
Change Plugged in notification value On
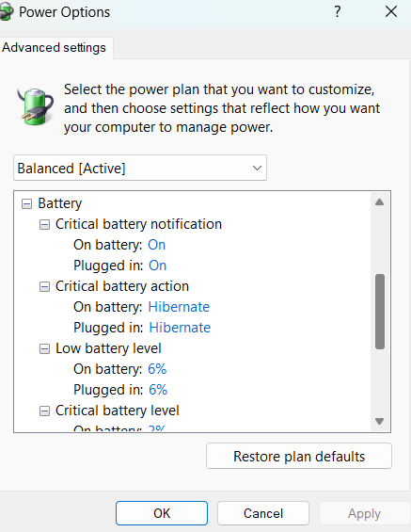point(158,266)
